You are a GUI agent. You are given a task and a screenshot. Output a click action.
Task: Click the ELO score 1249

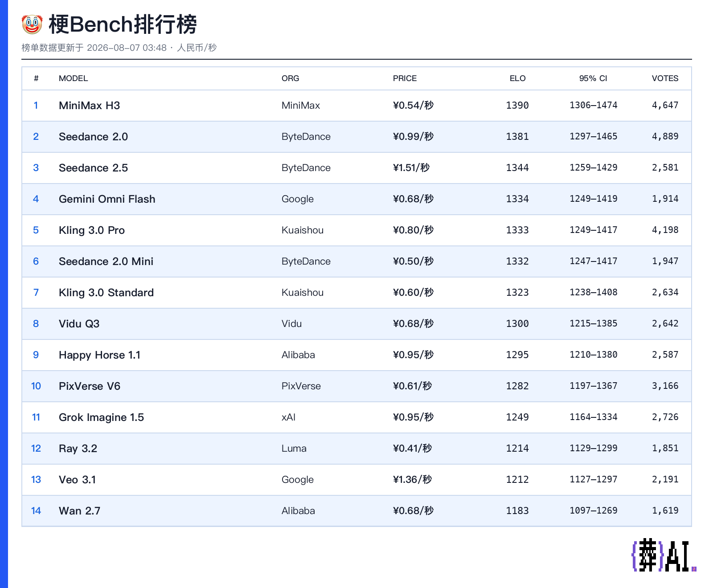pyautogui.click(x=517, y=417)
